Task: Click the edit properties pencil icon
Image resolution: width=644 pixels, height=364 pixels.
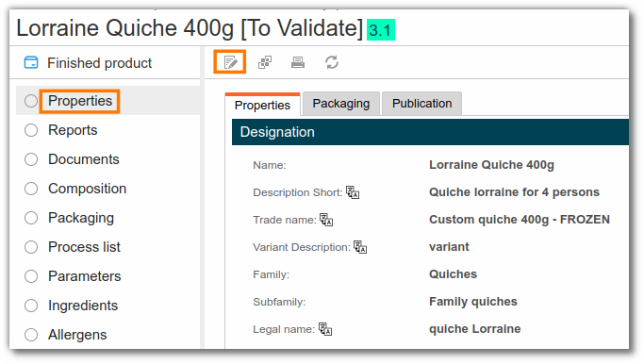Action: (x=230, y=62)
